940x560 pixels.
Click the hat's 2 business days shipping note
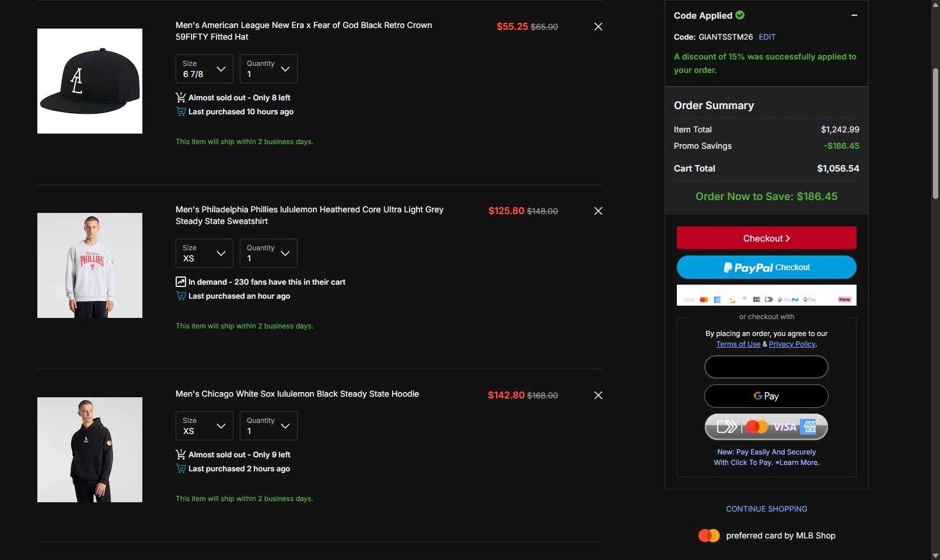[x=244, y=142]
